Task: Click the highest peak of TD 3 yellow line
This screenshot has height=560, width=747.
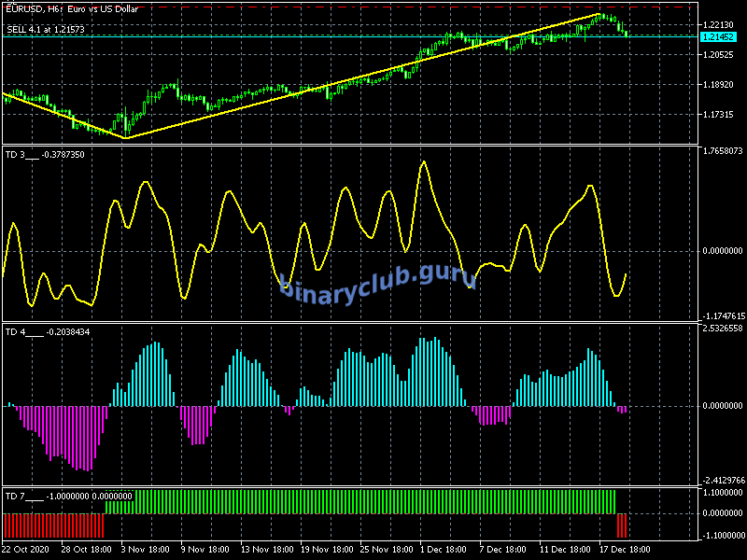Action: 424,161
